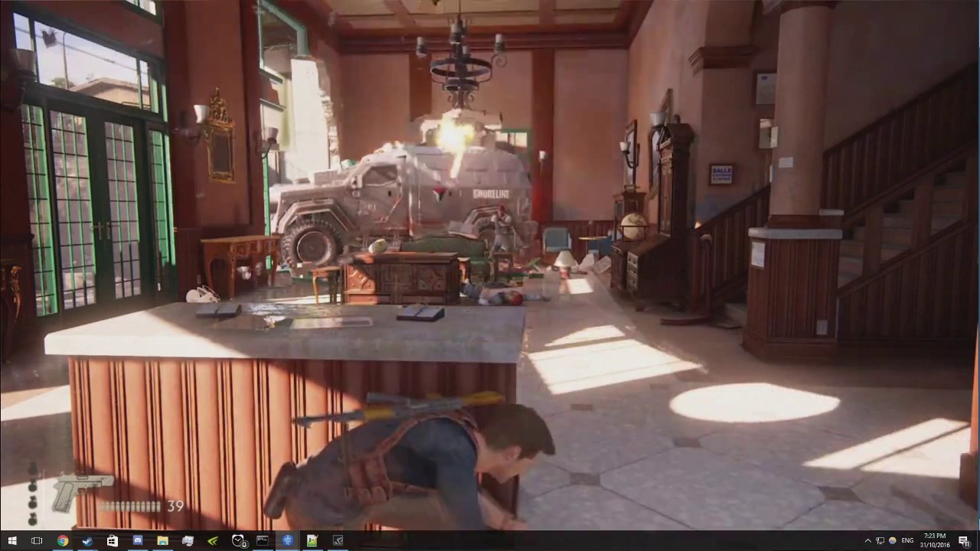Viewport: 980px width, 551px height.
Task: Launch Google Chrome from the taskbar
Action: tap(62, 540)
